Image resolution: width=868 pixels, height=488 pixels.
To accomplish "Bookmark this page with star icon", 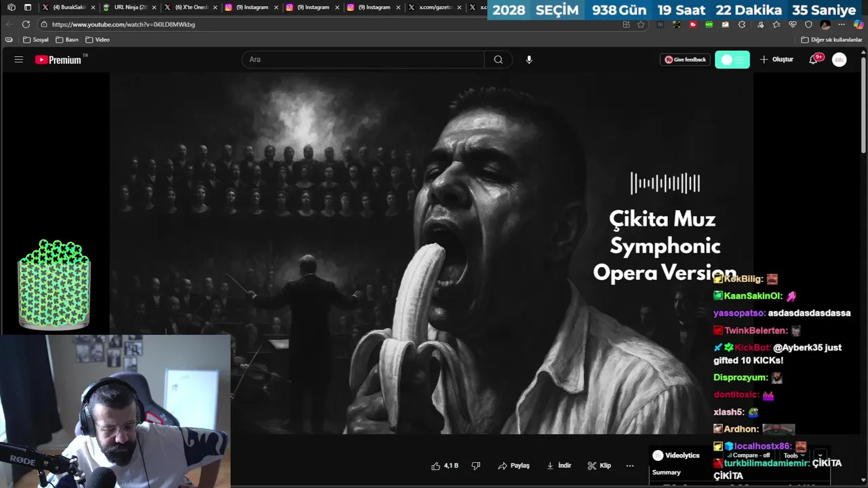I will tap(641, 24).
